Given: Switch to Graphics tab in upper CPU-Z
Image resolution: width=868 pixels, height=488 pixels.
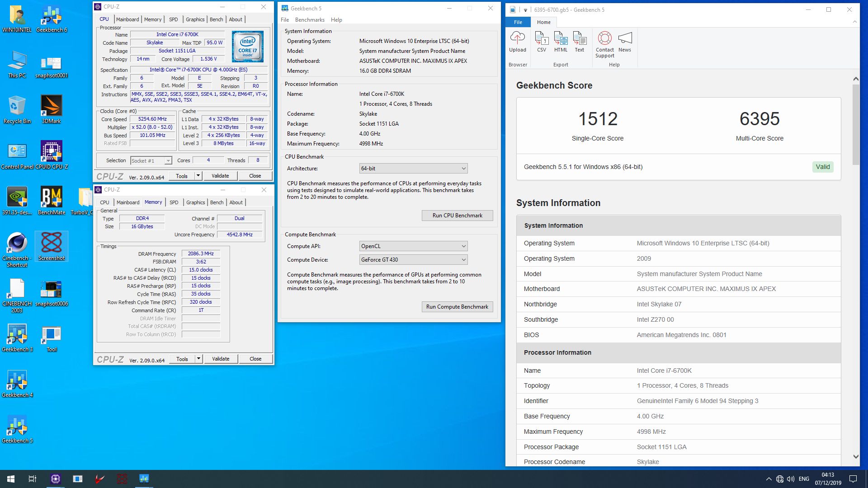Looking at the screenshot, I should tap(195, 19).
